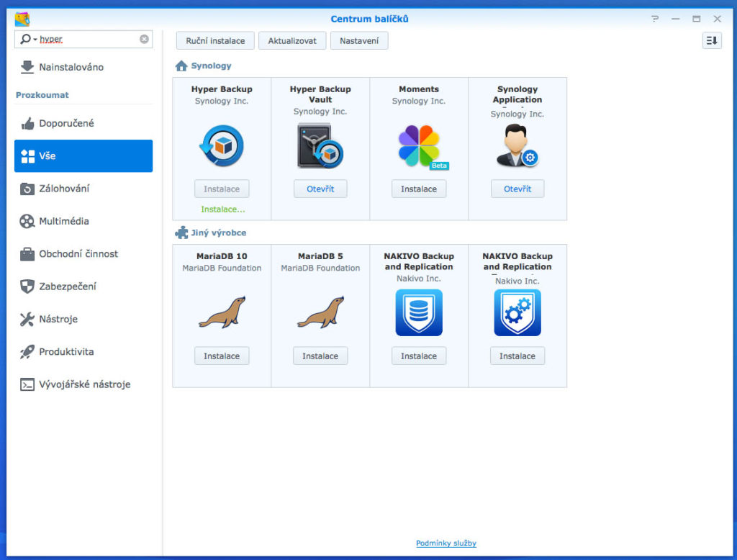Click the MariaDB 10 title text
737x560 pixels.
[222, 256]
